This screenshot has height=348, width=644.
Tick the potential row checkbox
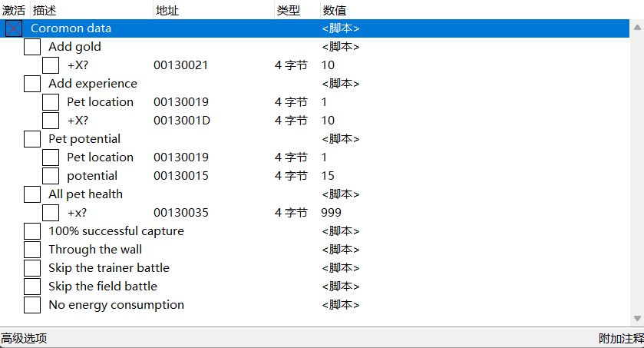click(51, 176)
